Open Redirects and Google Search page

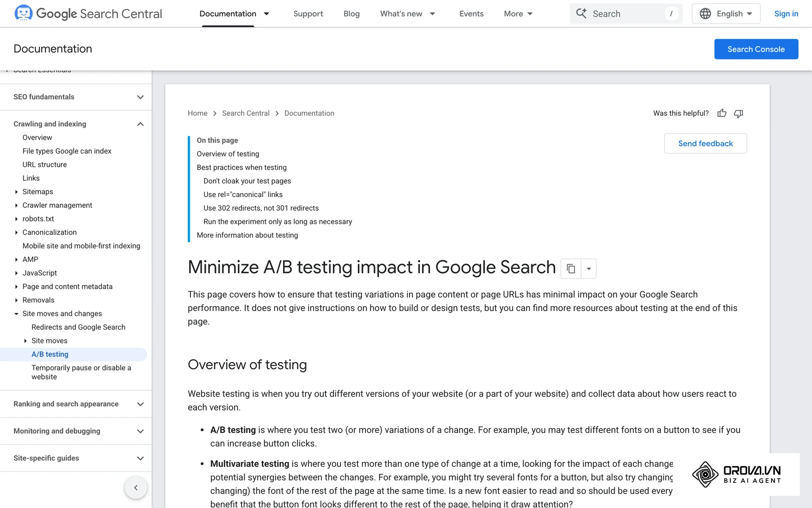point(78,327)
